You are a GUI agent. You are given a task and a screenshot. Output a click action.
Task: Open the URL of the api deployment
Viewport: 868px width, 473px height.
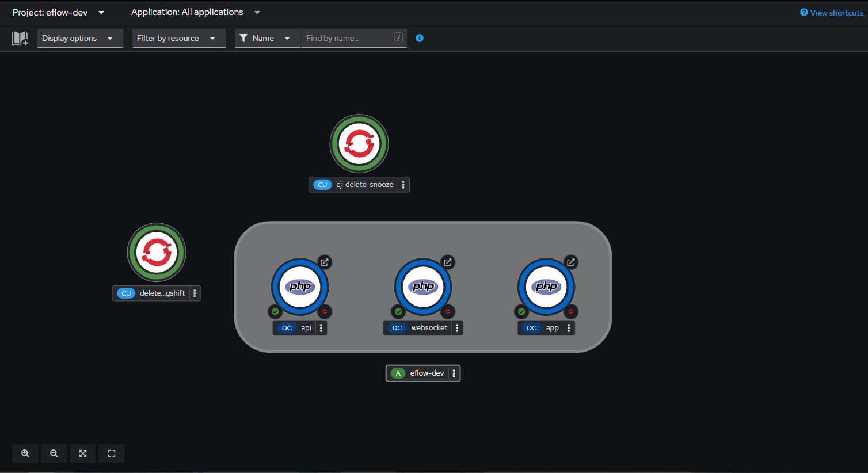325,262
